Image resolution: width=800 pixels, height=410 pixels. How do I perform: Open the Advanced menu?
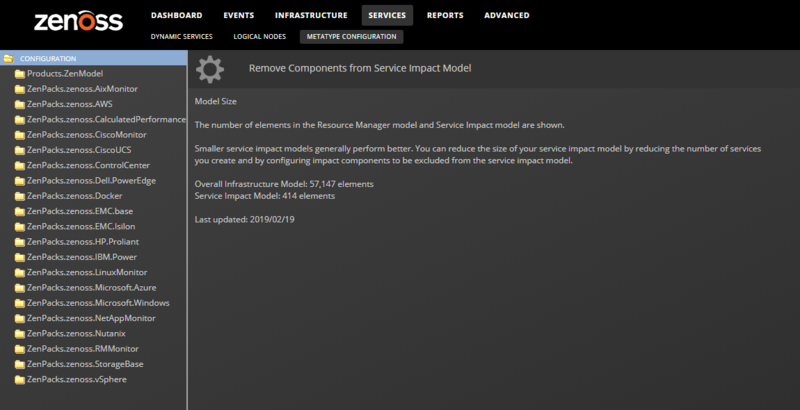pyautogui.click(x=507, y=15)
